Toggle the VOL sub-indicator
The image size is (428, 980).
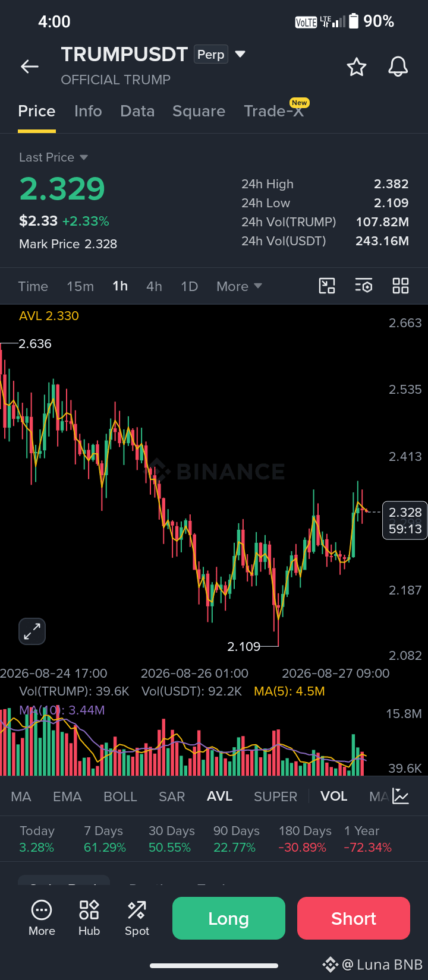(333, 796)
